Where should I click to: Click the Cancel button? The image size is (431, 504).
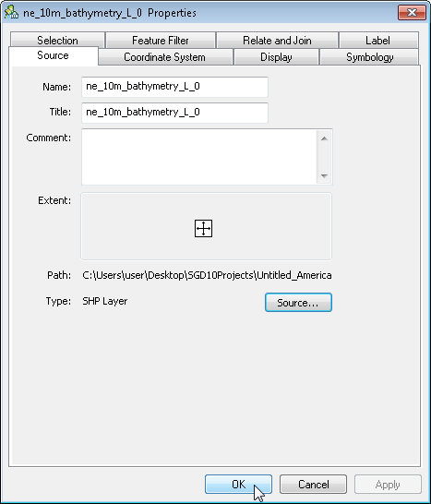[313, 484]
